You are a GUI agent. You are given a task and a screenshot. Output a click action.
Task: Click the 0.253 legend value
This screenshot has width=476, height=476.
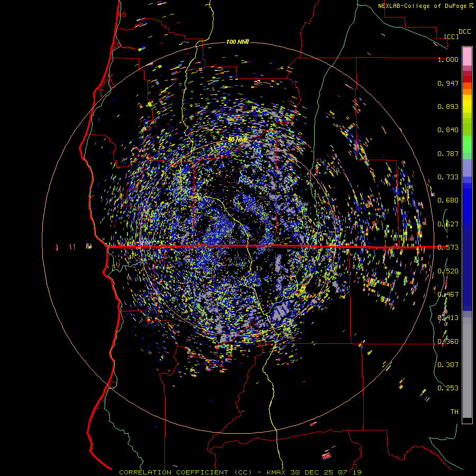coord(448,388)
